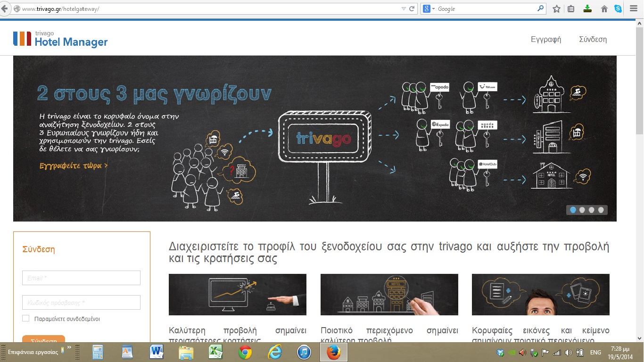Launch Internet Explorer from the taskbar
644x362 pixels.
tap(274, 352)
